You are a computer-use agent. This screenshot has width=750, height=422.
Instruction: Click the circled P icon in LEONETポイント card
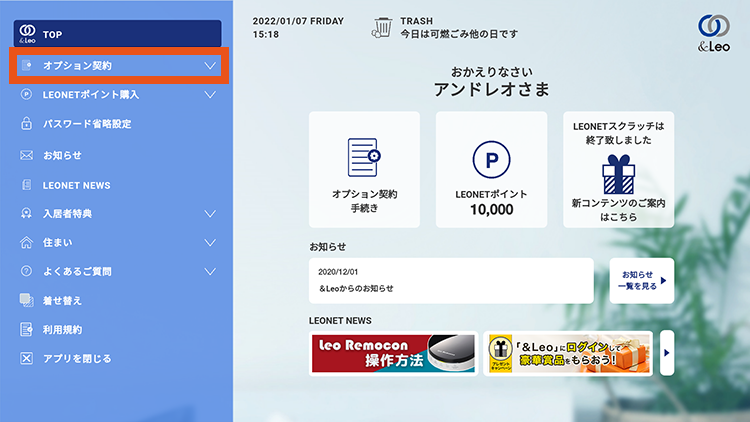(491, 159)
